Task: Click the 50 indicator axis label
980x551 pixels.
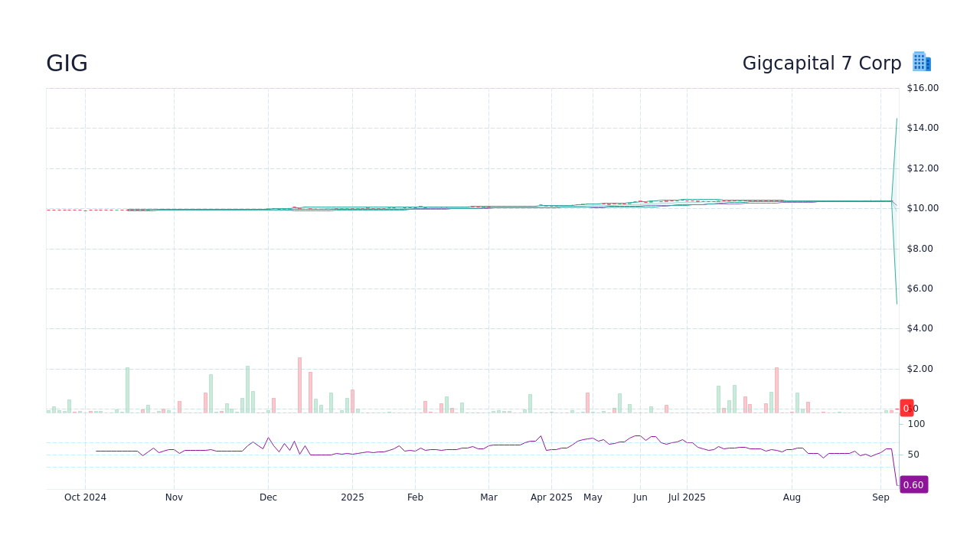Action: click(913, 455)
